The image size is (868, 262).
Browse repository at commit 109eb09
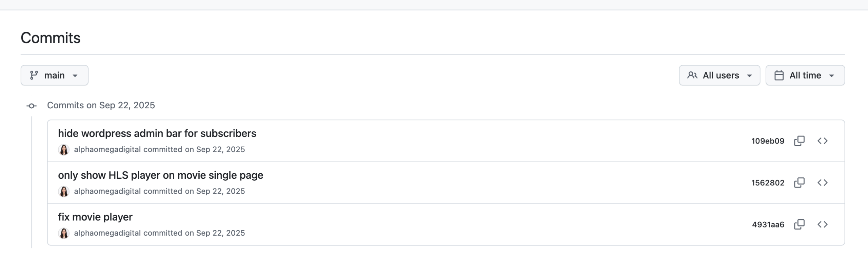823,141
